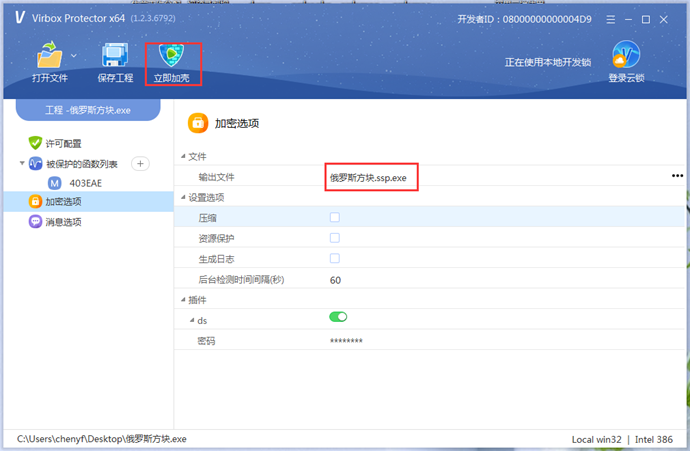Click the orange lock 加密选项 sidebar icon
The height and width of the screenshot is (451, 690).
(35, 202)
